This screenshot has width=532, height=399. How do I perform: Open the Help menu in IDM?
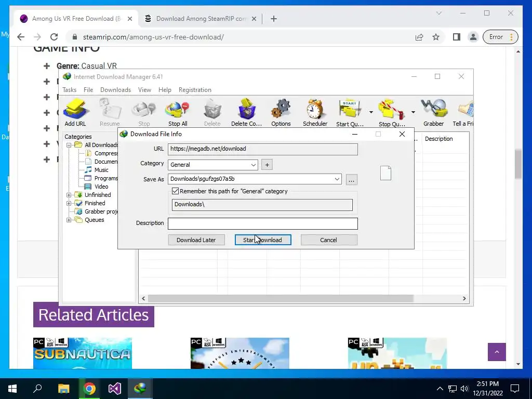[x=165, y=90]
